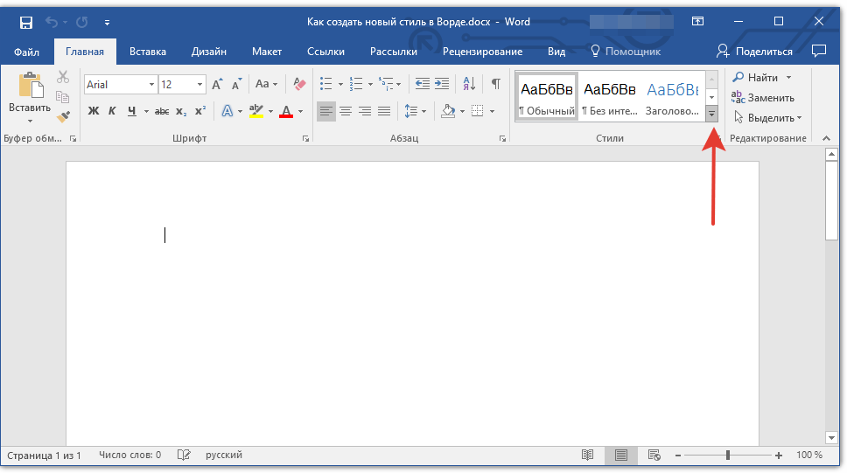Switch to the Рецензирование tab

(482, 52)
